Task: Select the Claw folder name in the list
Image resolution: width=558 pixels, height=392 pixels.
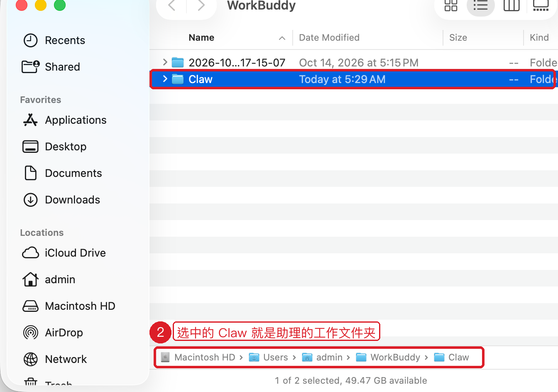Action: pos(201,79)
